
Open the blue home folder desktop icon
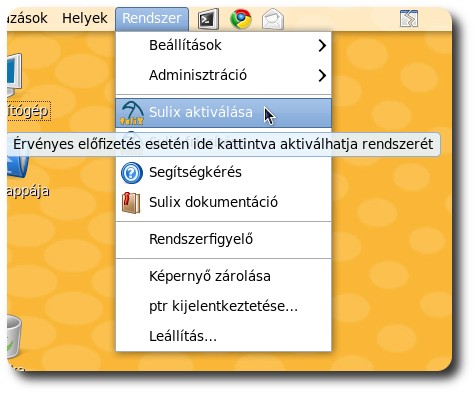tap(17, 168)
